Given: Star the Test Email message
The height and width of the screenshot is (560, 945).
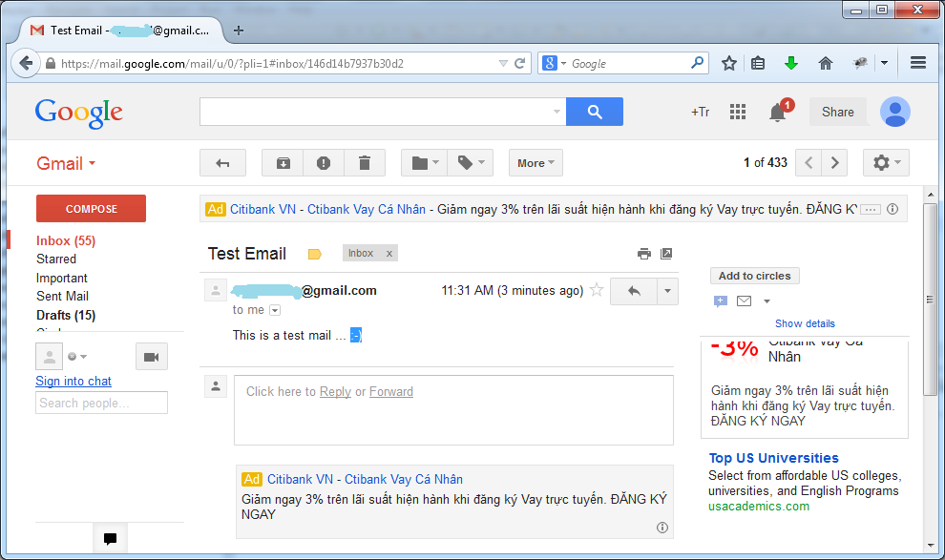Looking at the screenshot, I should (x=596, y=290).
